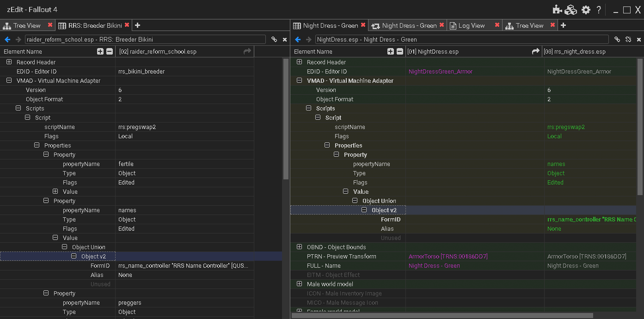644x319 pixels.
Task: Collapse all with the left pane's minus button
Action: (x=110, y=51)
